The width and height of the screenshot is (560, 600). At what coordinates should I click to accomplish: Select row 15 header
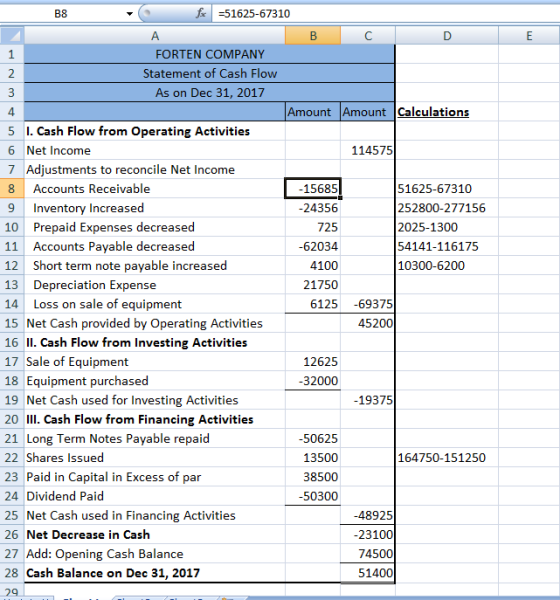pyautogui.click(x=12, y=323)
